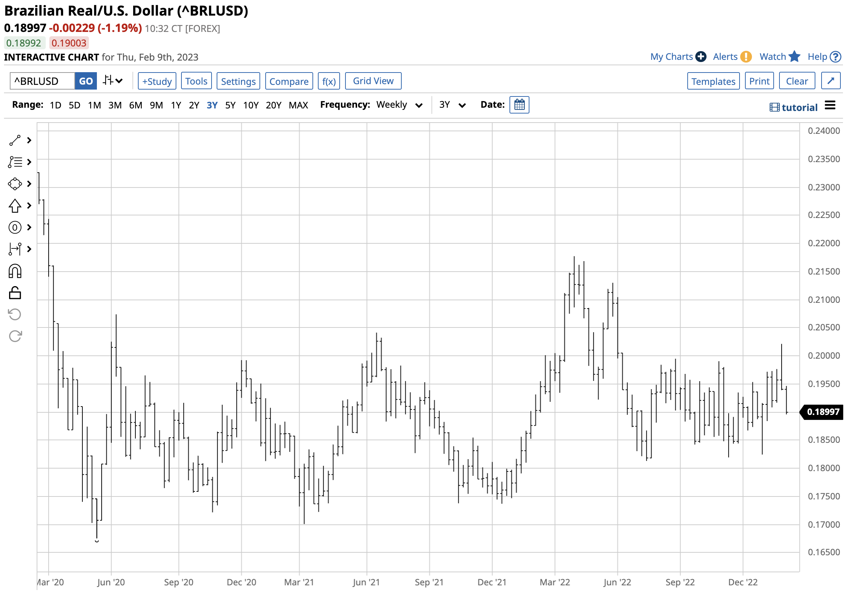Select the trend line drawing tool
The height and width of the screenshot is (610, 868).
[x=15, y=141]
